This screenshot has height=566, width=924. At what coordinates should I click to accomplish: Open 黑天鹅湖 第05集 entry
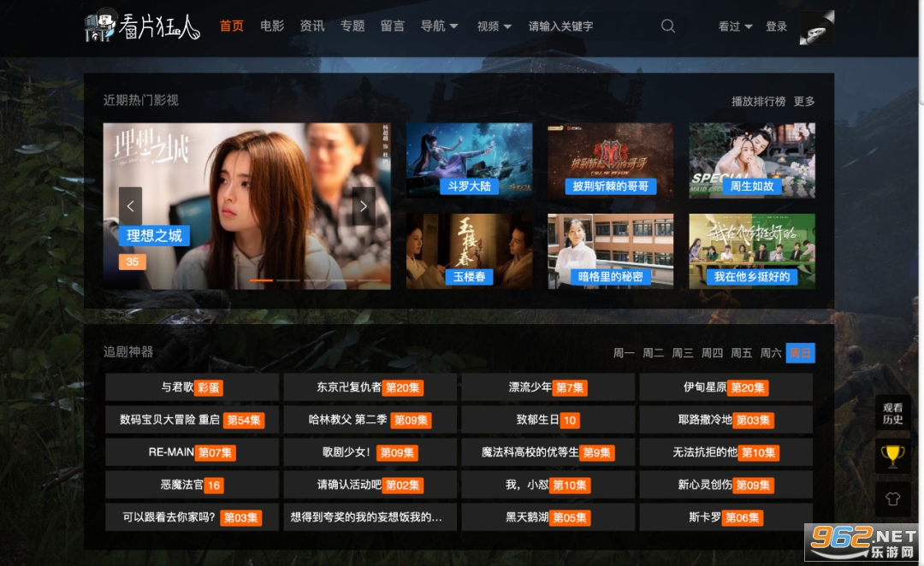coord(548,517)
